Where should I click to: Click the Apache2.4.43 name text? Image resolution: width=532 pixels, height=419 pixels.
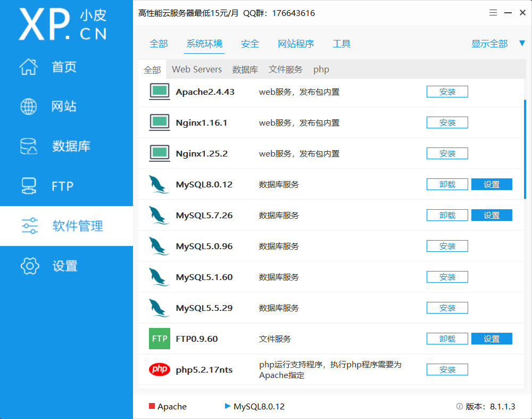205,92
